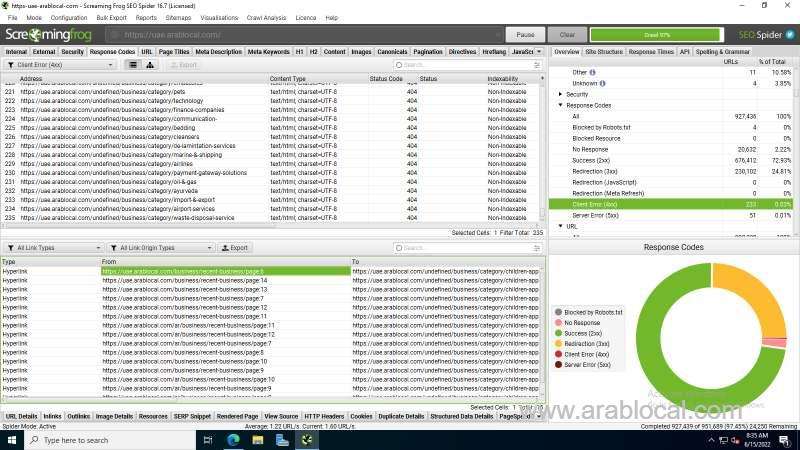Click the Success (2xx) green legend swatch
800x450 pixels.
(x=558, y=333)
